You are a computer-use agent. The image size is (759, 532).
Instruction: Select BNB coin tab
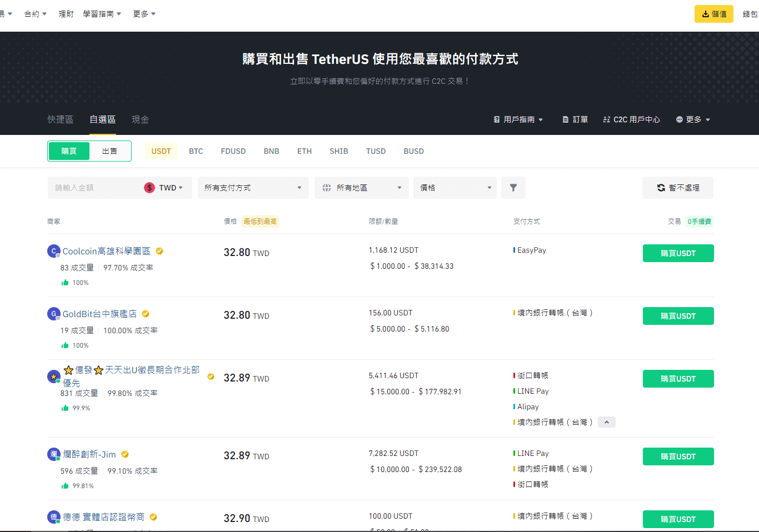coord(272,151)
